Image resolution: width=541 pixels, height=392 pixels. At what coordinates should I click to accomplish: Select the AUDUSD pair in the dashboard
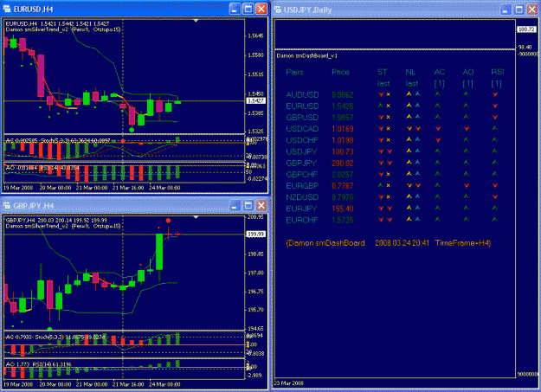302,94
